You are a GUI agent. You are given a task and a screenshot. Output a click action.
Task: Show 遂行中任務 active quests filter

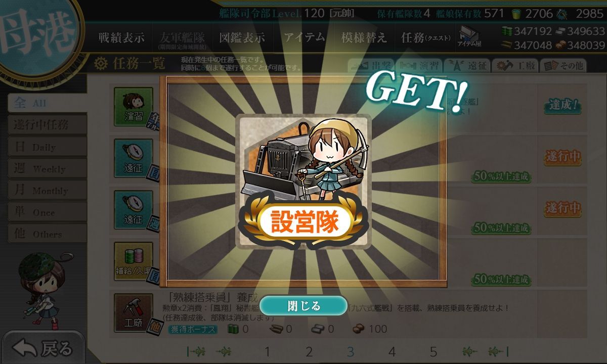click(x=47, y=125)
